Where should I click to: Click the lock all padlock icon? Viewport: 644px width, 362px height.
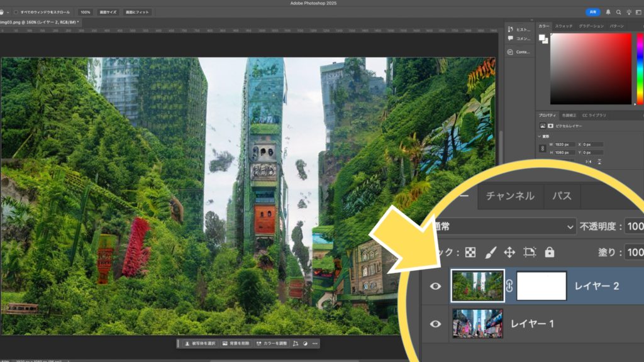(550, 252)
